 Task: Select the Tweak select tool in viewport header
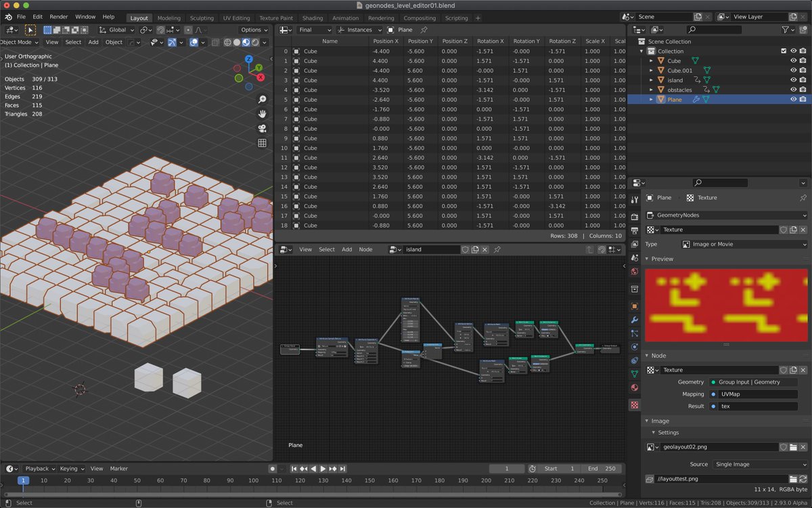coord(30,30)
